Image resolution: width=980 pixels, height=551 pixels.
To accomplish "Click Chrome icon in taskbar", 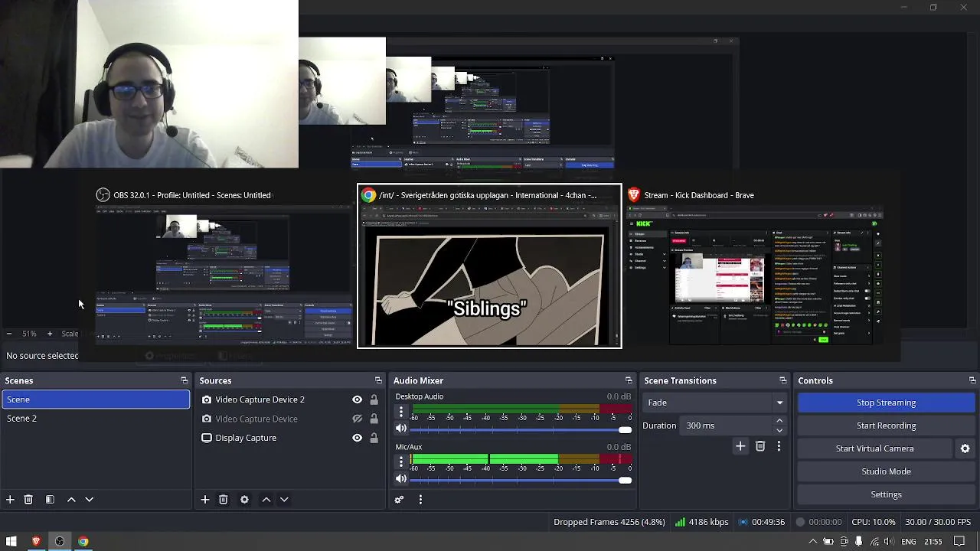I will (83, 542).
